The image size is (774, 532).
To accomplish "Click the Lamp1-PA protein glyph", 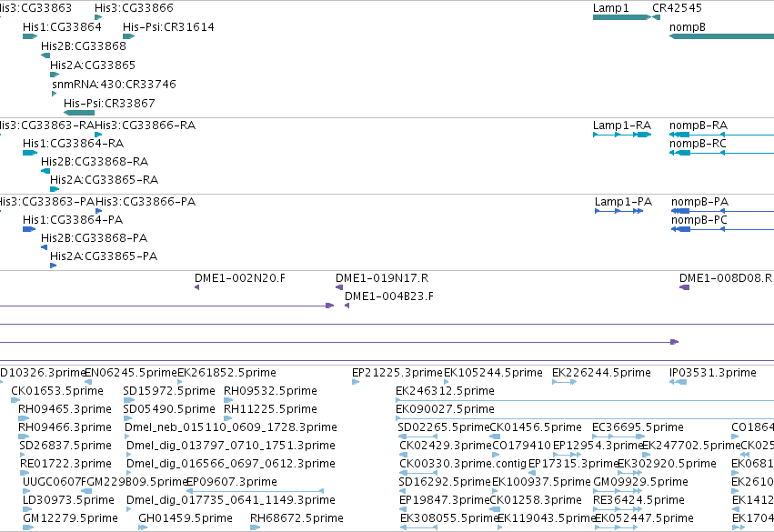I will point(619,211).
